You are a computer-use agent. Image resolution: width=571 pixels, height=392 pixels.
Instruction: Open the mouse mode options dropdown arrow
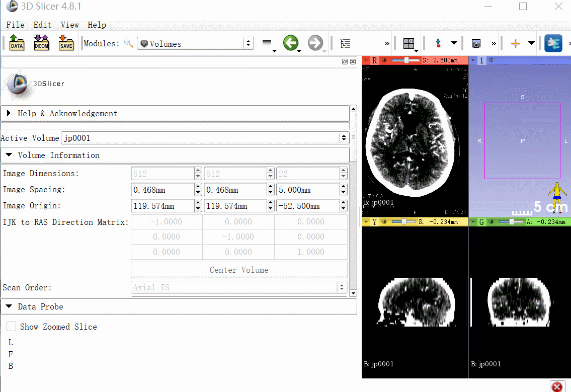[x=454, y=43]
